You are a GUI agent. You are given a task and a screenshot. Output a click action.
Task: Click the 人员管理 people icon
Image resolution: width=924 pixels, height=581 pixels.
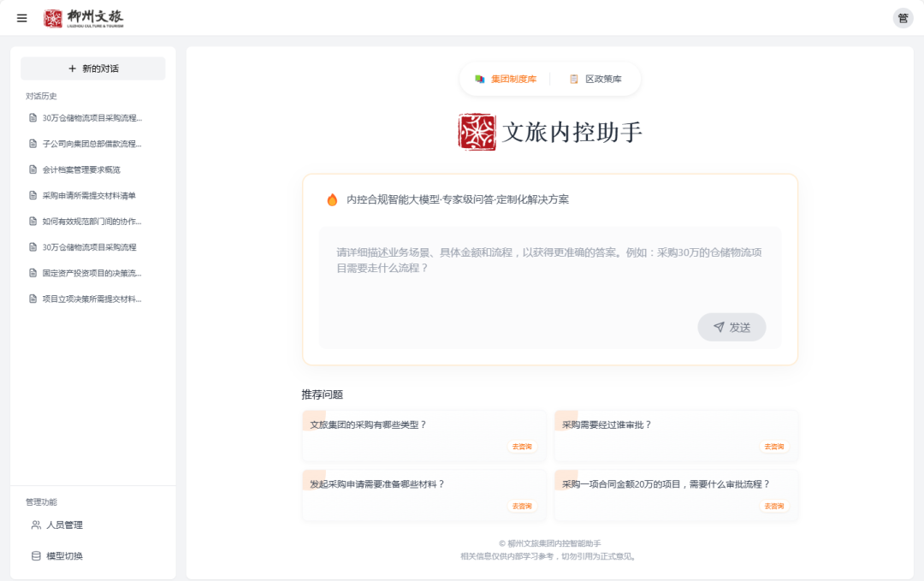36,525
